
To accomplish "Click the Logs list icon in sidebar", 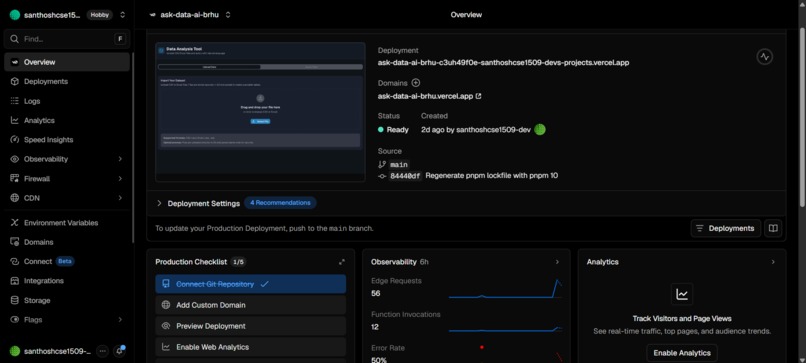I will (x=14, y=101).
